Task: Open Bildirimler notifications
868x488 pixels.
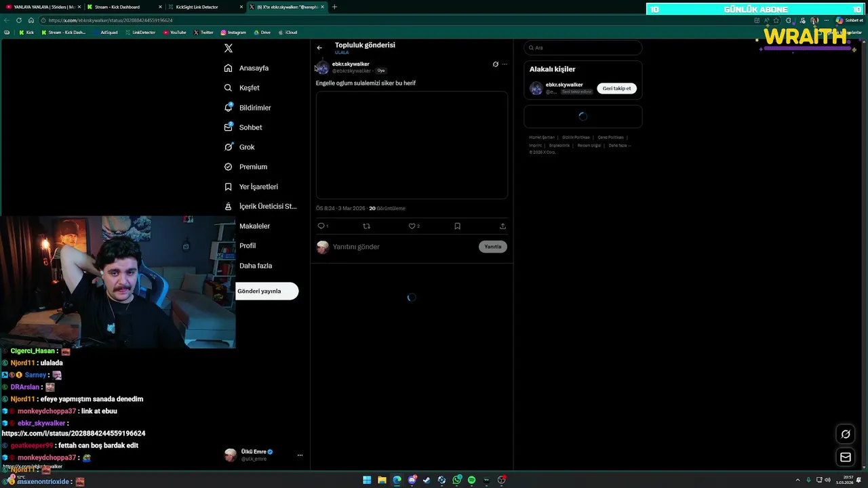Action: click(x=248, y=107)
